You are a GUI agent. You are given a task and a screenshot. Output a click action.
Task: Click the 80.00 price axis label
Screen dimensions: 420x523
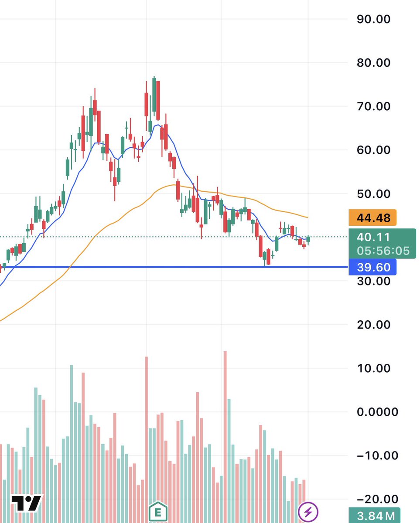click(x=373, y=63)
